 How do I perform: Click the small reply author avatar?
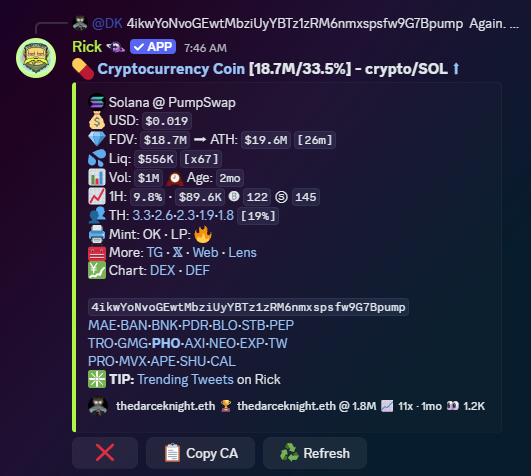[80, 23]
